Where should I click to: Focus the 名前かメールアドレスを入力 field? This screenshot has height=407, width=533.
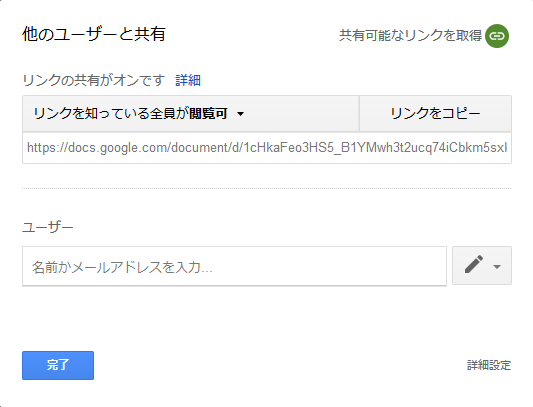click(x=234, y=266)
